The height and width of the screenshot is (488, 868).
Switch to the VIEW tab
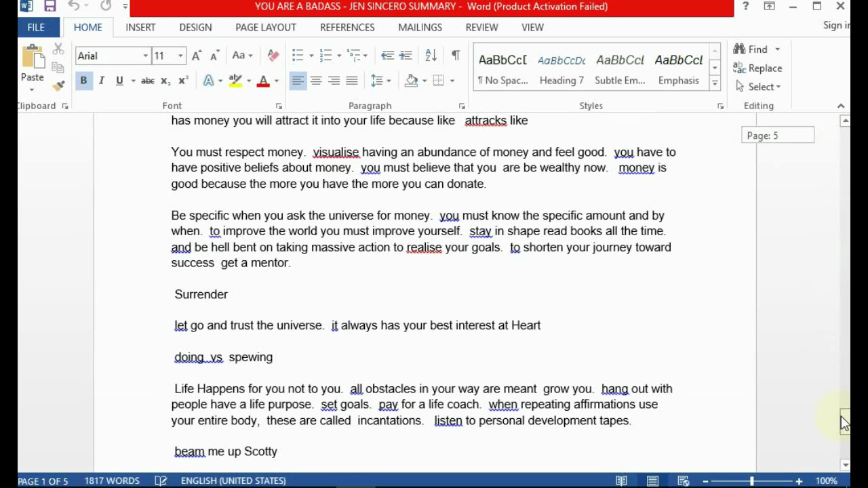(532, 27)
